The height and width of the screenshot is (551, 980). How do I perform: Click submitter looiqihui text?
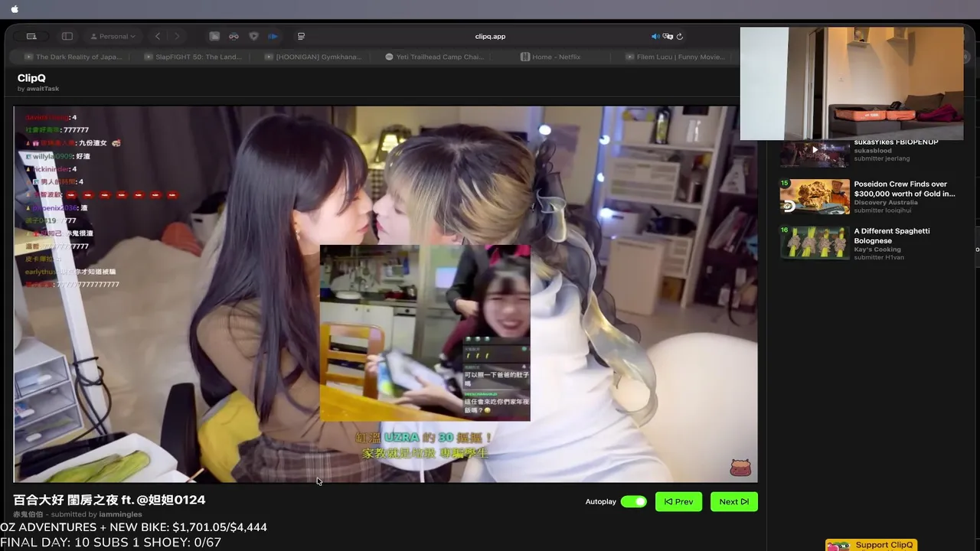pos(883,210)
